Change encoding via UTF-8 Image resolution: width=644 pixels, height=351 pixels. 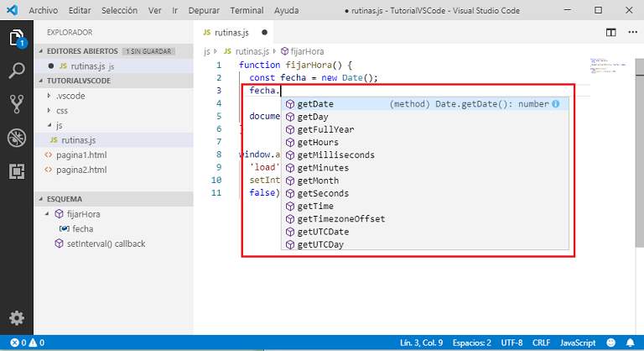(512, 343)
